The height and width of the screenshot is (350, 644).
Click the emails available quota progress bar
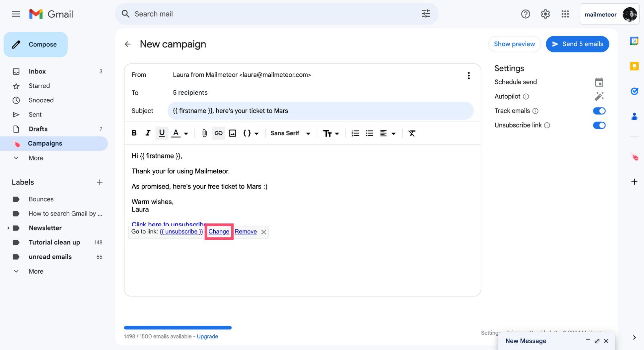point(178,328)
